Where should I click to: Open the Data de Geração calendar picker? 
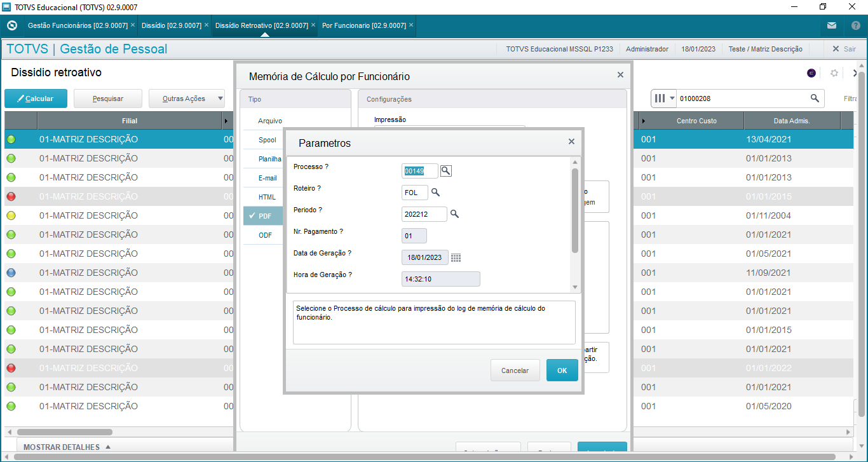(x=456, y=257)
